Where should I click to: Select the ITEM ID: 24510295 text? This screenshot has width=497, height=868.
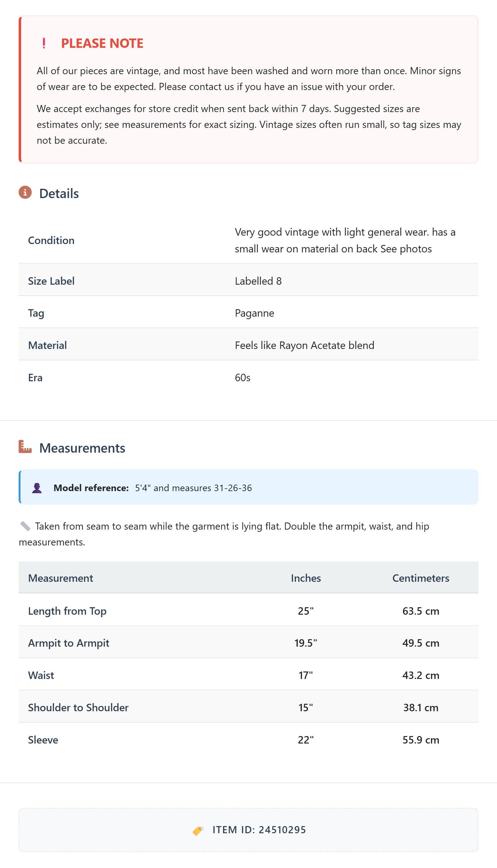(x=259, y=830)
